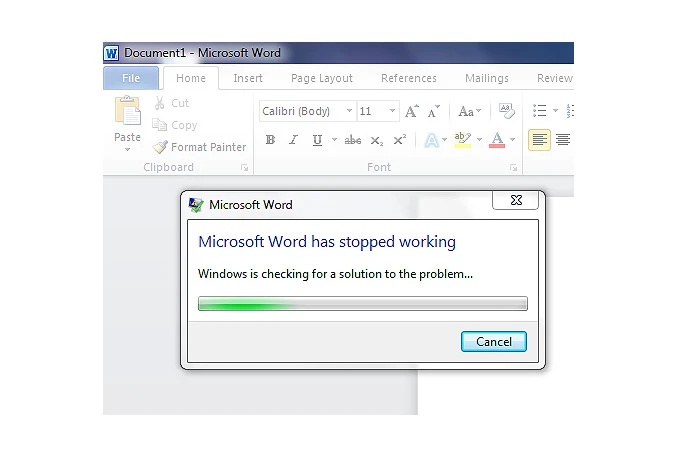
Task: Open the Text Effects dropdown arrow
Action: (x=445, y=140)
